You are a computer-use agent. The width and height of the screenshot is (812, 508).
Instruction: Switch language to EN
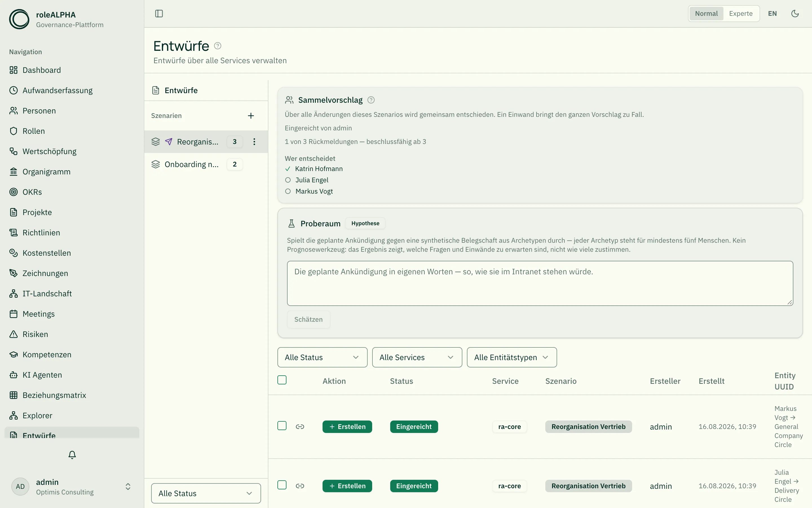point(773,14)
